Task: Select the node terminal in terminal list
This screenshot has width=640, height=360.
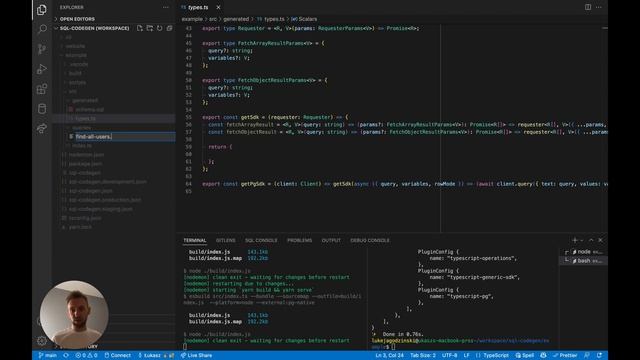Action: point(584,252)
